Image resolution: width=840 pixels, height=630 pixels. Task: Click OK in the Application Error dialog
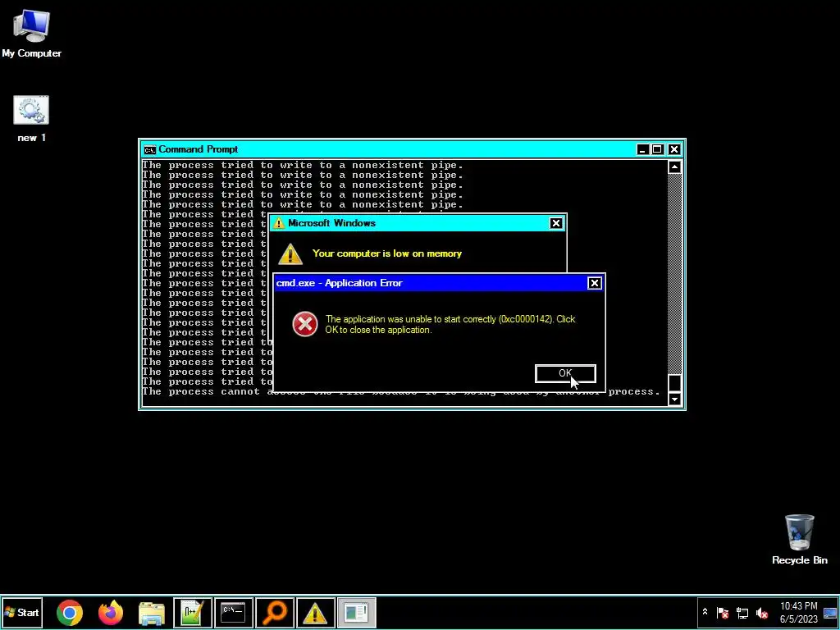point(565,373)
